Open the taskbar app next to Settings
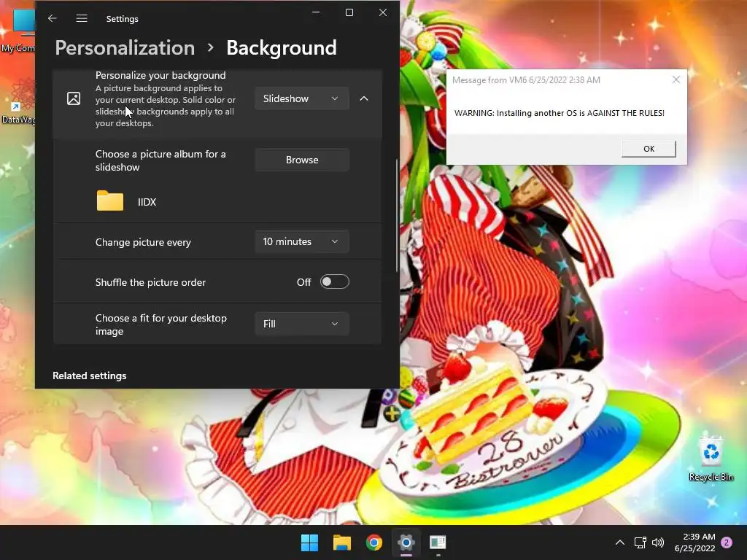Screen dimensions: 747x560 438,542
